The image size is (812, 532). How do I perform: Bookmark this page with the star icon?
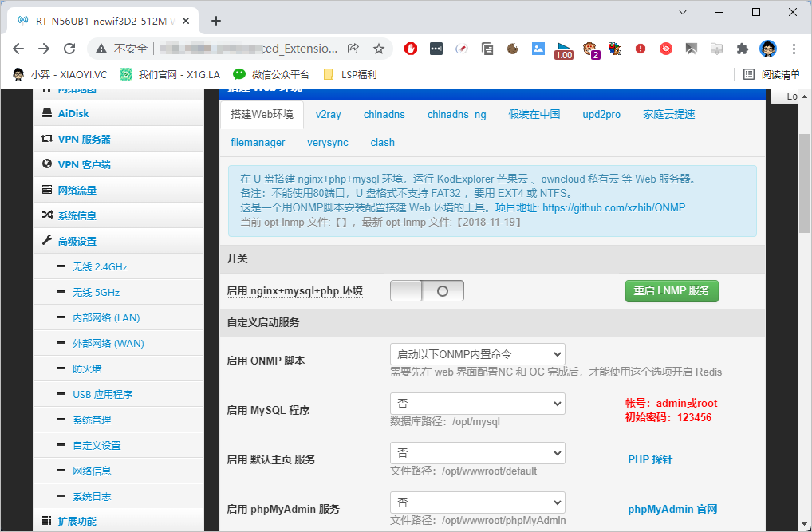point(379,49)
